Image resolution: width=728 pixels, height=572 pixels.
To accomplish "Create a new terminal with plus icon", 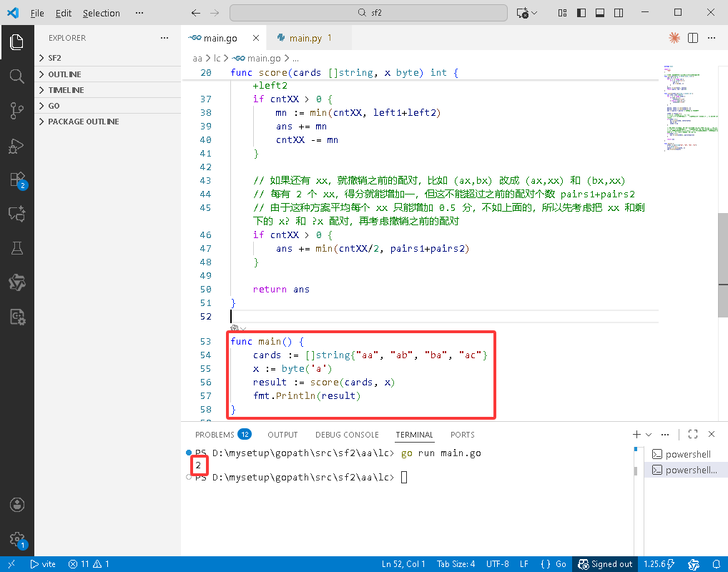I will click(636, 434).
